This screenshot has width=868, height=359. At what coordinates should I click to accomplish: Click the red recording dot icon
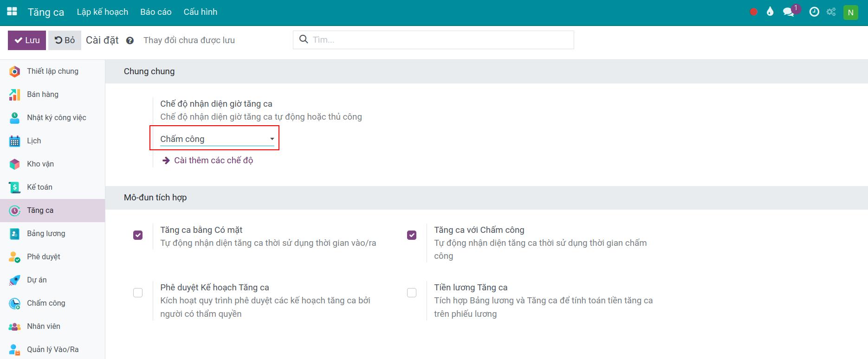[754, 12]
